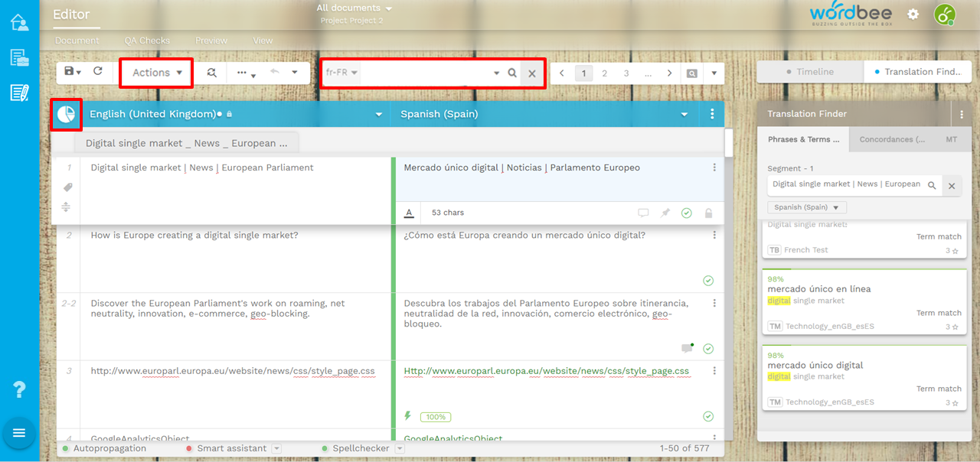Open the QA Checks menu
This screenshot has height=462, width=980.
pos(147,41)
